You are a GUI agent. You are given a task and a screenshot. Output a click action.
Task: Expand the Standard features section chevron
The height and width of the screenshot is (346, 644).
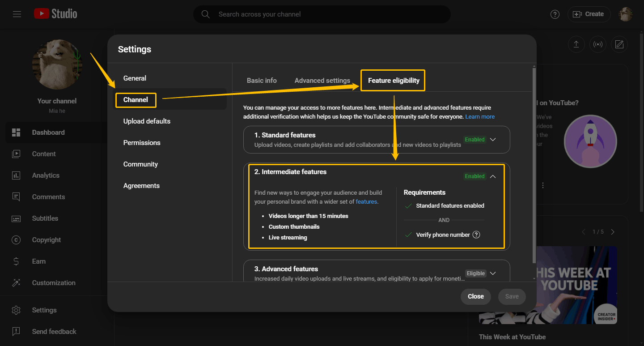pyautogui.click(x=493, y=139)
